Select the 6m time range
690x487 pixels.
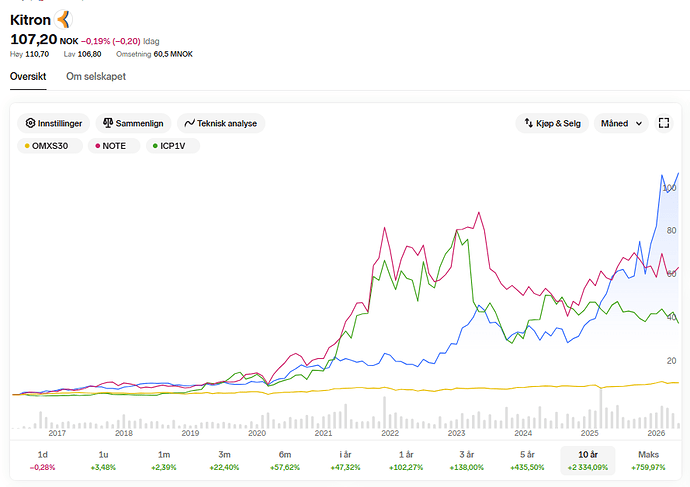tap(285, 460)
